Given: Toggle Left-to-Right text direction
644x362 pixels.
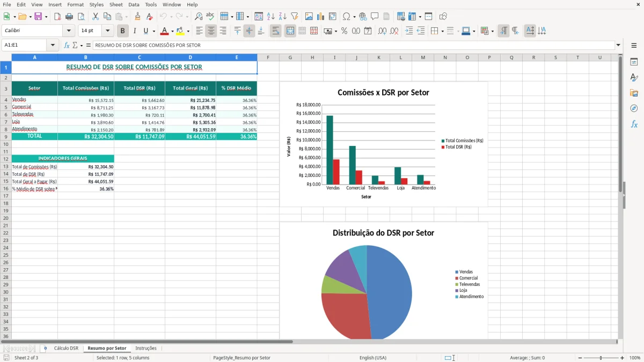Looking at the screenshot, I should point(503,31).
